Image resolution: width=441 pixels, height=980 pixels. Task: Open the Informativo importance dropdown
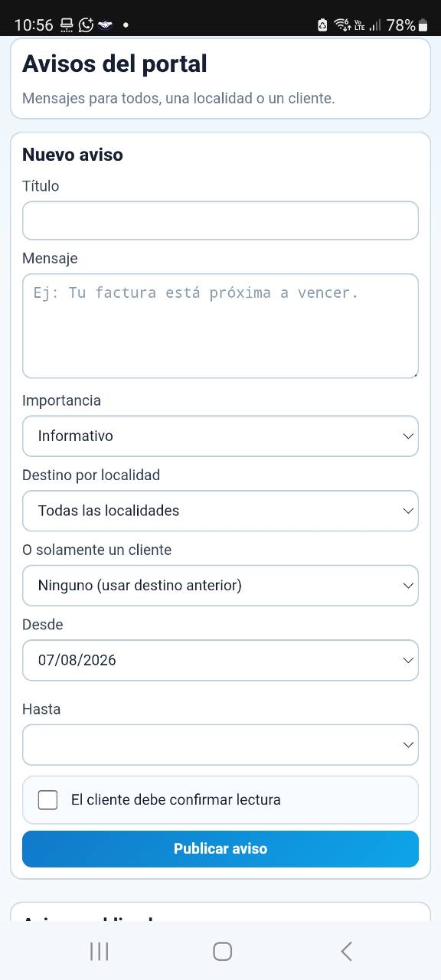click(220, 436)
